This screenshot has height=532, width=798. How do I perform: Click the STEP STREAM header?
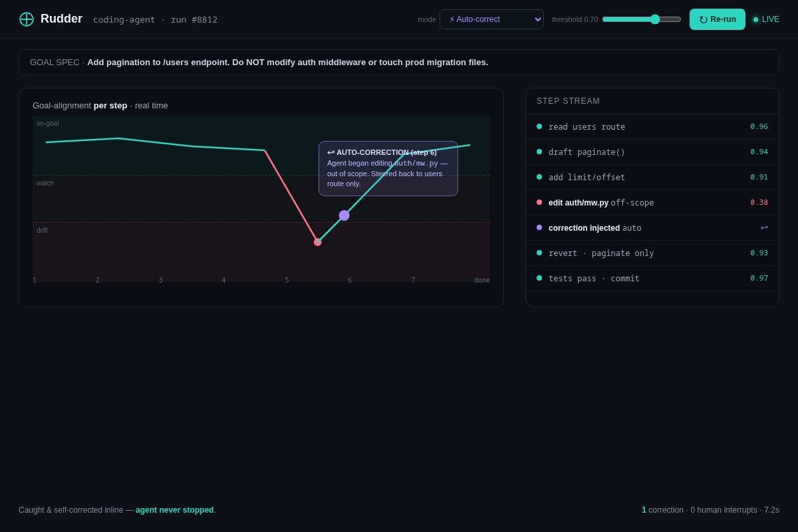pyautogui.click(x=568, y=101)
